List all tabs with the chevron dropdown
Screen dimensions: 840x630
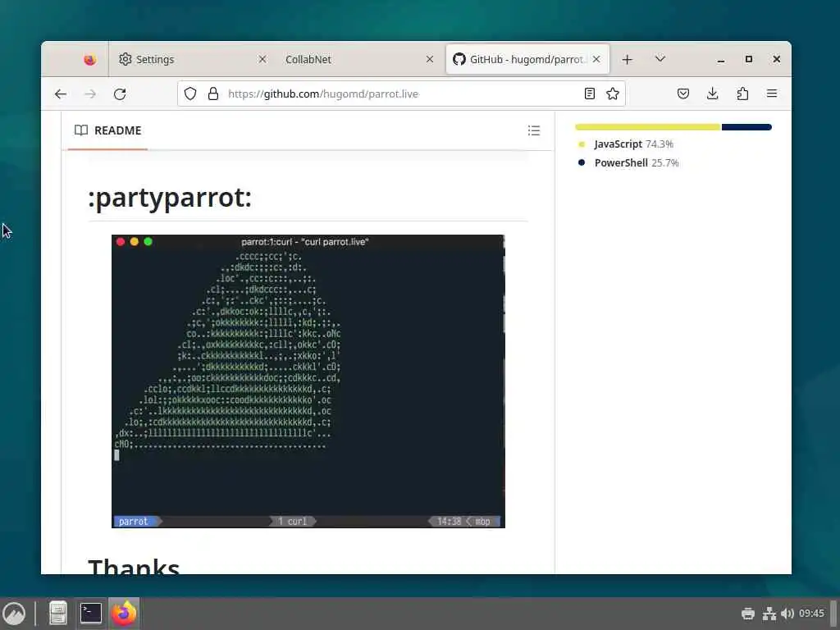pyautogui.click(x=660, y=58)
